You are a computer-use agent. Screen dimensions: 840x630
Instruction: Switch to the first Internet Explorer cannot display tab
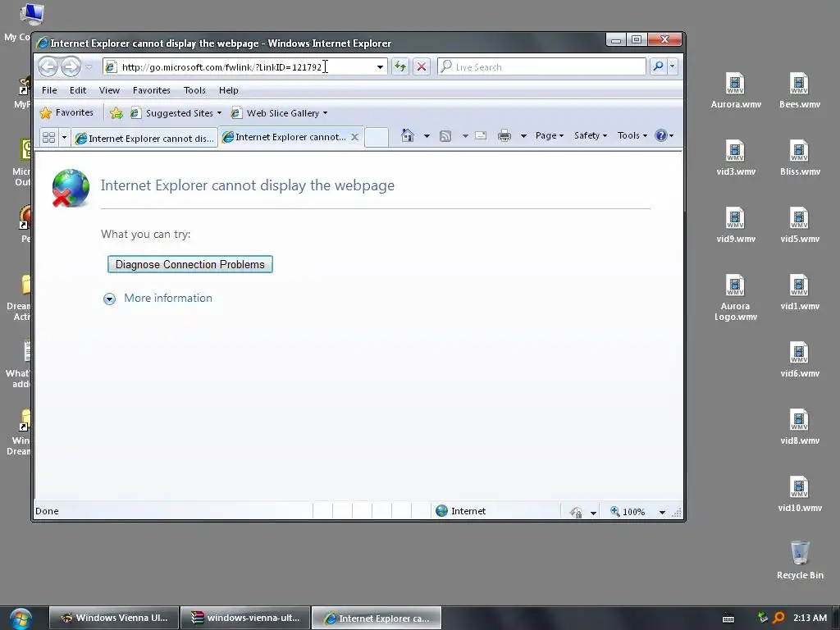tap(144, 138)
